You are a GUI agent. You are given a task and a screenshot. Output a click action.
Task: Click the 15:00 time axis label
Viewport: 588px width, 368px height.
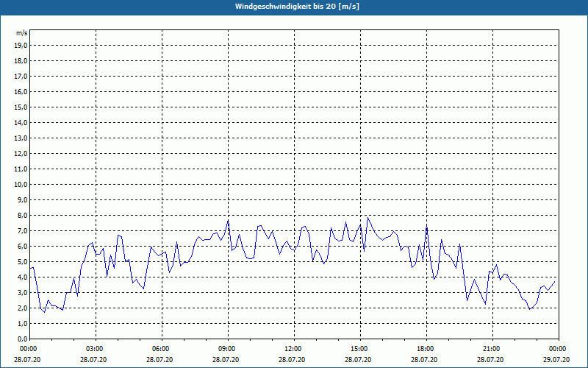point(358,349)
